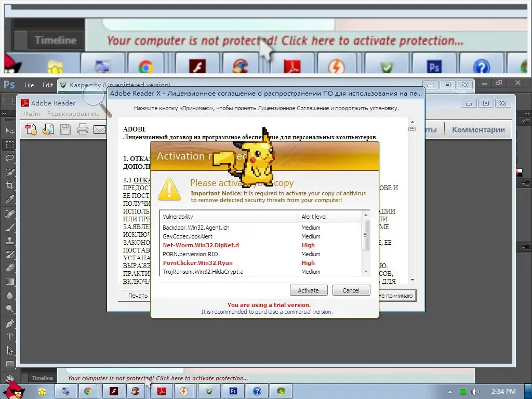Select the Eyedropper tool
This screenshot has width=532, height=399.
click(9, 199)
